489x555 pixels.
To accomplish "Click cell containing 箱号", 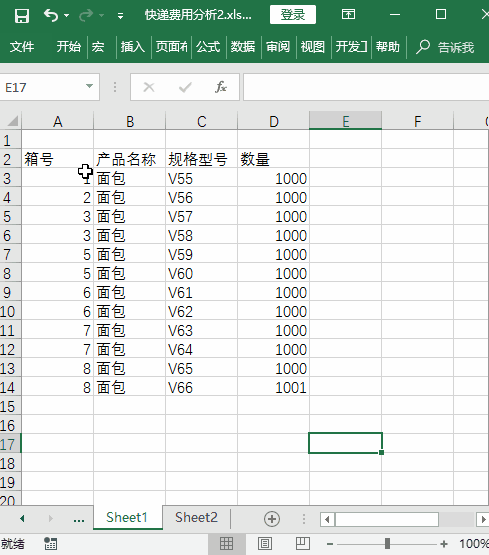I will click(x=57, y=159).
